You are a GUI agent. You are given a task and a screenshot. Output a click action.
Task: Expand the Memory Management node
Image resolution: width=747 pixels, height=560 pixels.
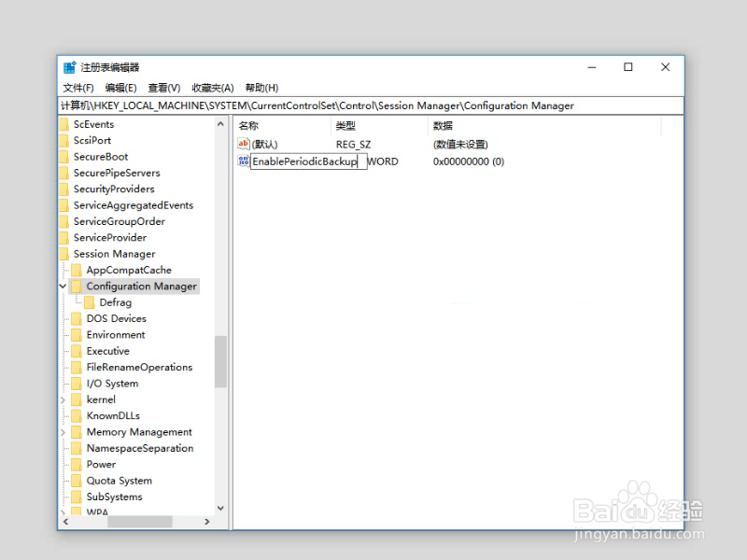coord(63,431)
